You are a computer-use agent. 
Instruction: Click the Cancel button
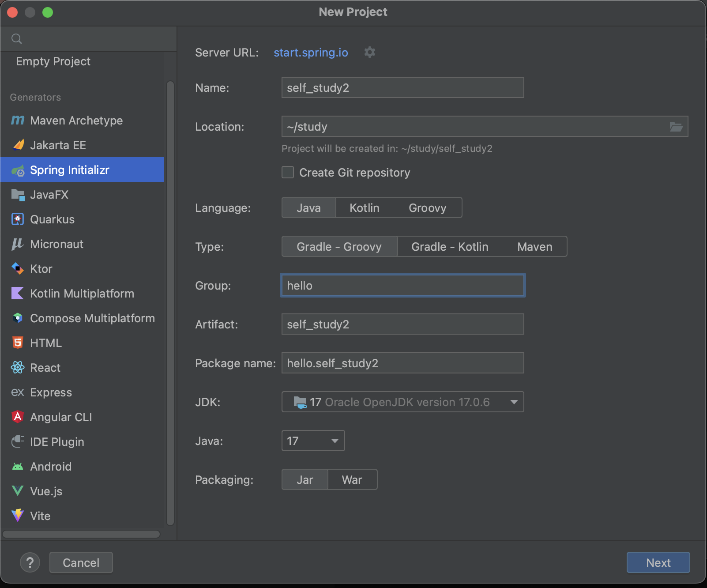(x=81, y=562)
